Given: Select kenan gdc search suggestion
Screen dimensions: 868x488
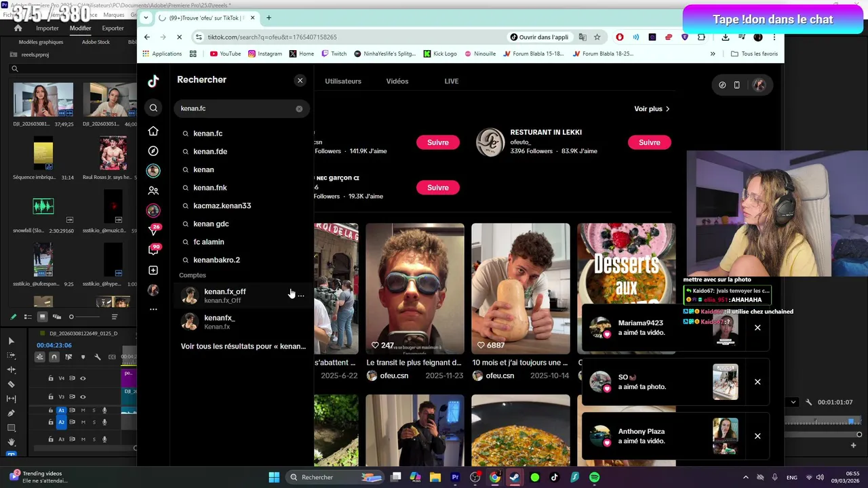Looking at the screenshot, I should point(211,224).
